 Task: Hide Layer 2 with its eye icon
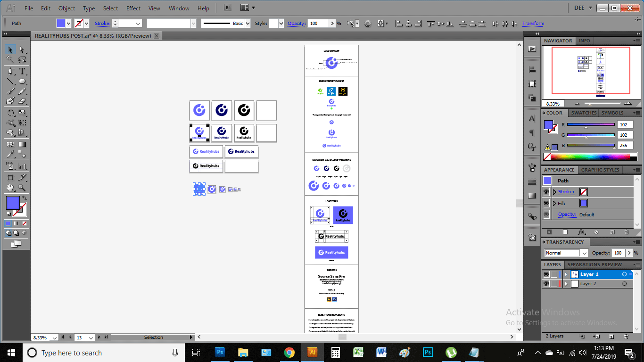(546, 284)
